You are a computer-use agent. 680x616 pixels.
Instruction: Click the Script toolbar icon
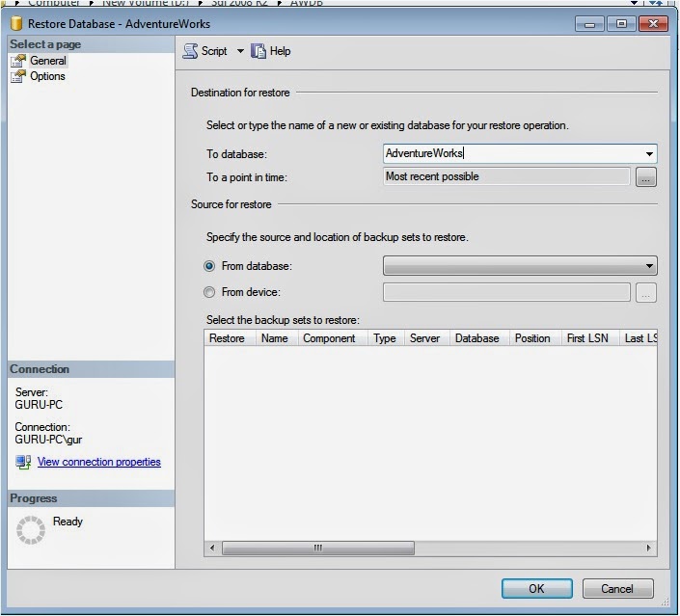[x=190, y=51]
